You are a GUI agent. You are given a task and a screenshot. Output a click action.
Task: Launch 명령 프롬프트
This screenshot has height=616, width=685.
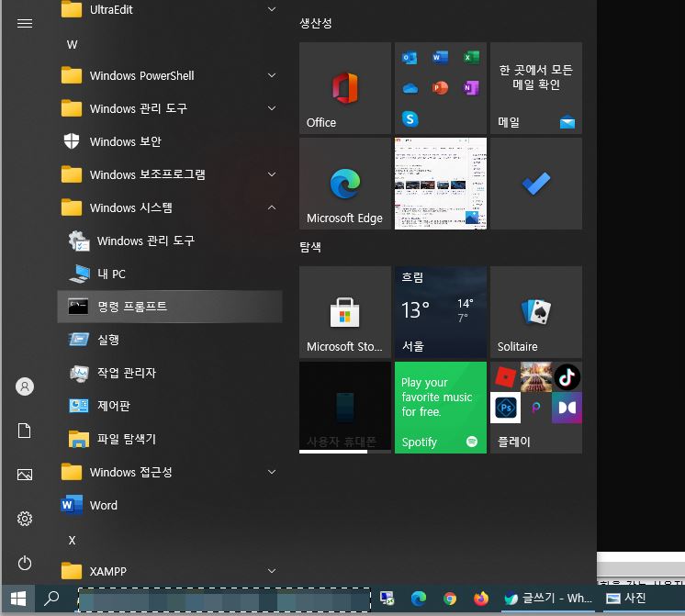170,307
